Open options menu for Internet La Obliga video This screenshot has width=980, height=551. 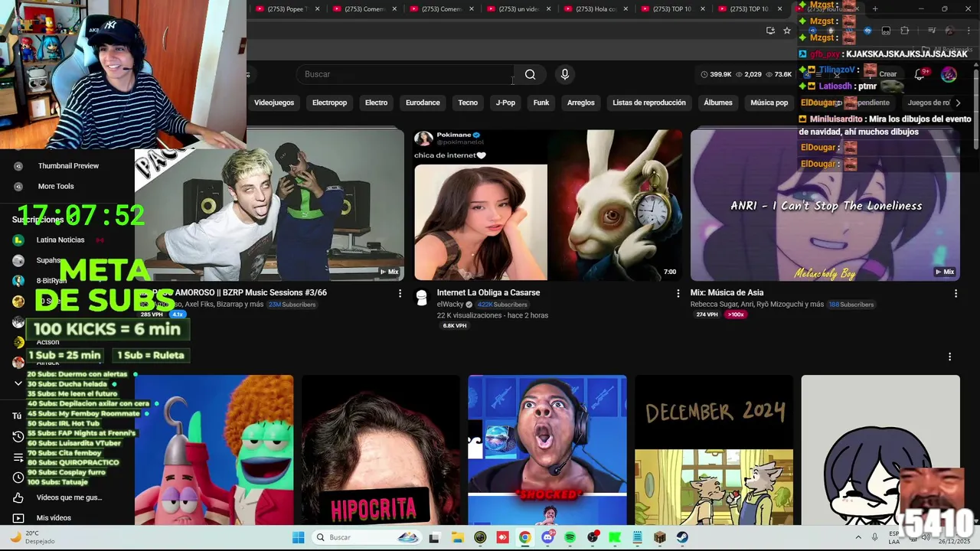tap(678, 293)
